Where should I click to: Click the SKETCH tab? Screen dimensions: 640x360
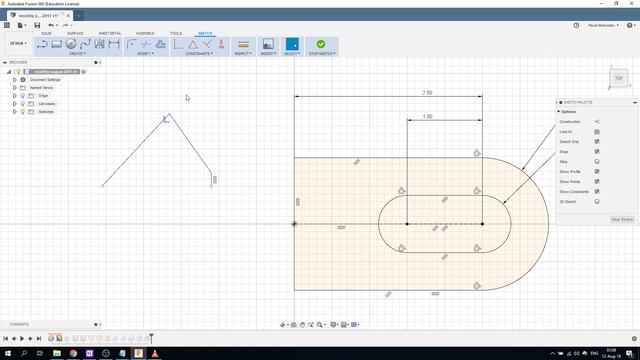coord(205,33)
